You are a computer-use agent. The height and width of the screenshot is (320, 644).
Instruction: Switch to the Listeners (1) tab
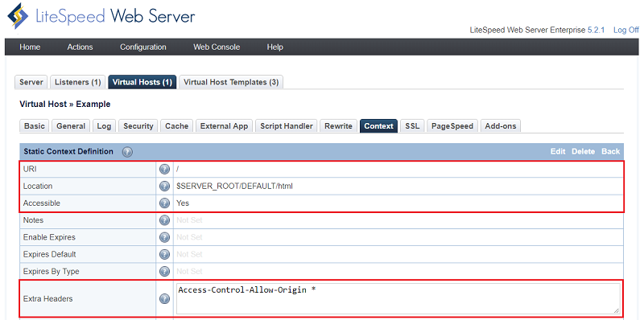[x=78, y=82]
